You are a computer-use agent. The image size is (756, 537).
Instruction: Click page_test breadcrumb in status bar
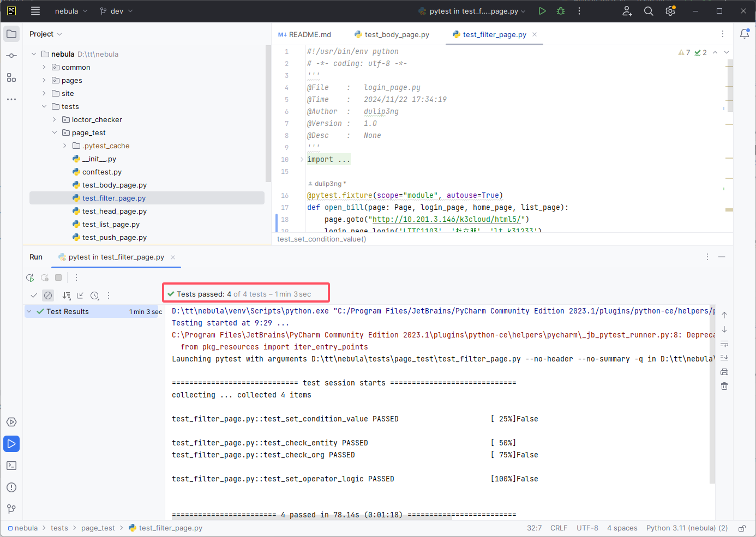click(98, 528)
